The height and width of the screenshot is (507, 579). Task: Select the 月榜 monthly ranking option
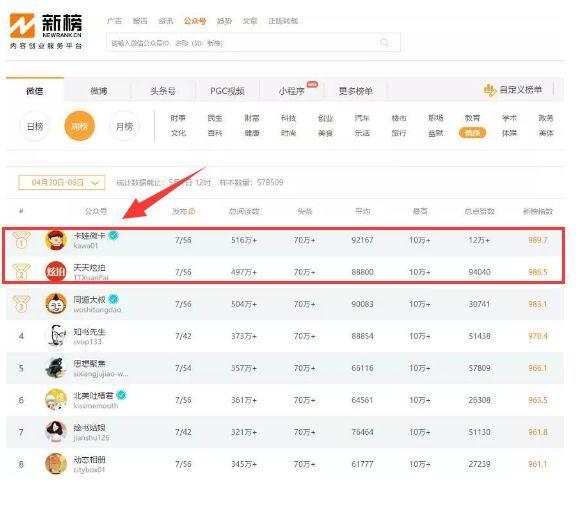coord(124,126)
